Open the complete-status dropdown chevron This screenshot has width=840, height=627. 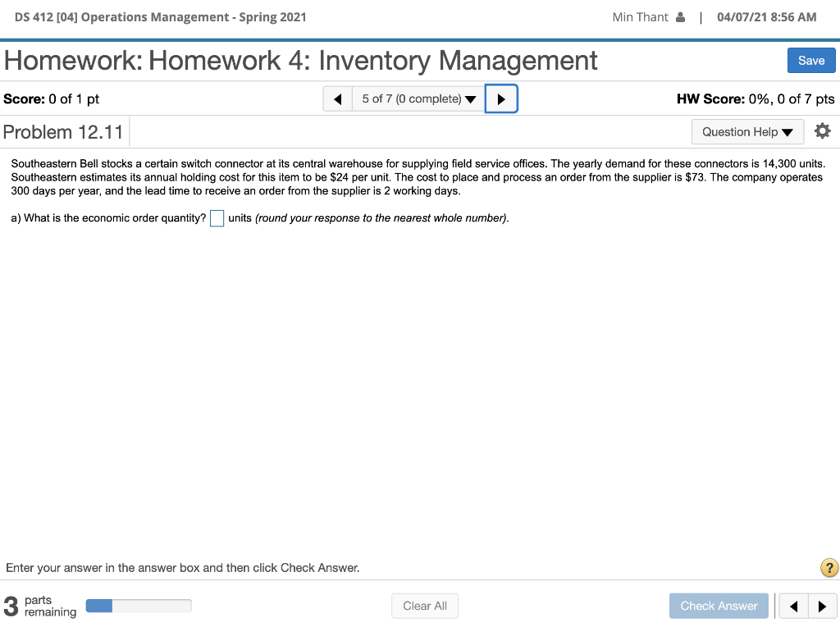(472, 98)
